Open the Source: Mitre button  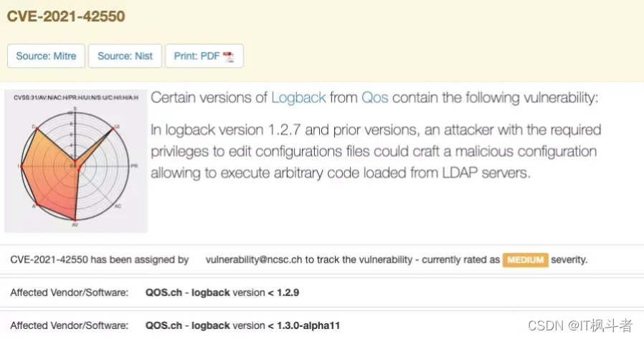(46, 56)
